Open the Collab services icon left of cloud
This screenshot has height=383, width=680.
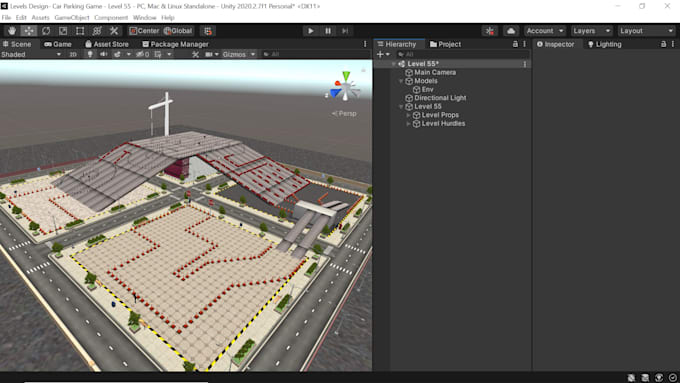[x=490, y=31]
